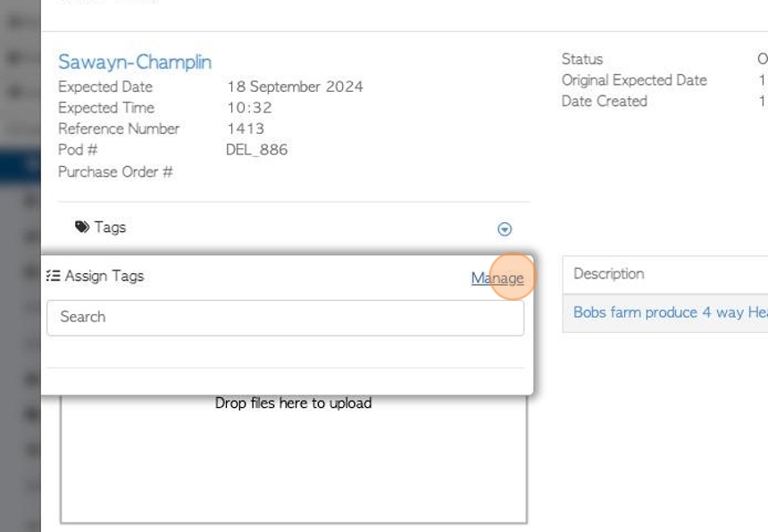Image resolution: width=768 pixels, height=532 pixels.
Task: Click the Tags section title text
Action: coord(110,227)
